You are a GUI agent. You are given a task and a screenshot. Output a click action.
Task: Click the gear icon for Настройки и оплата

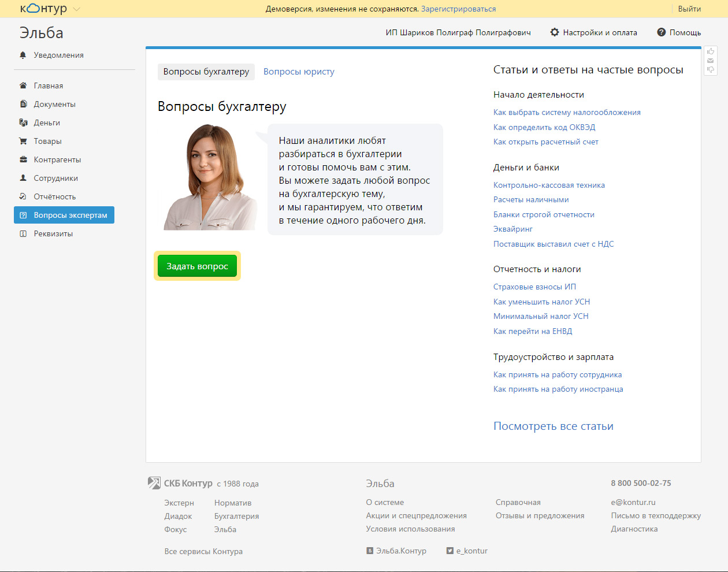pos(555,32)
